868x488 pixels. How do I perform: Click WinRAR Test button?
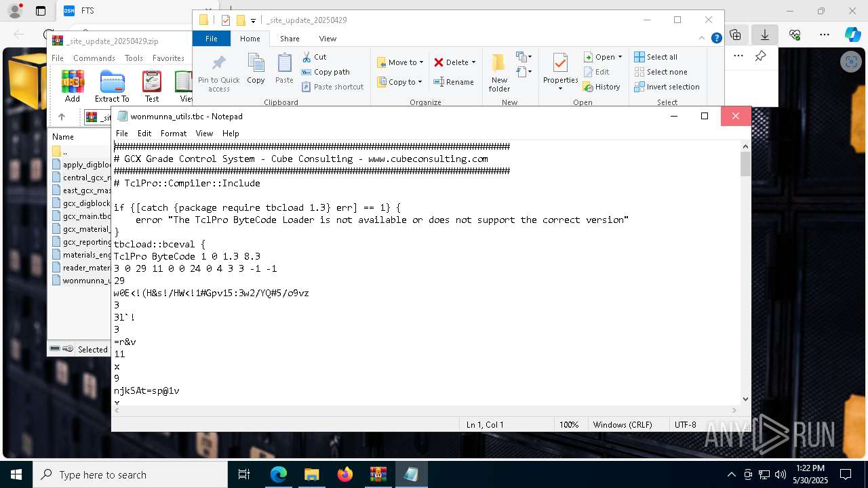click(152, 87)
